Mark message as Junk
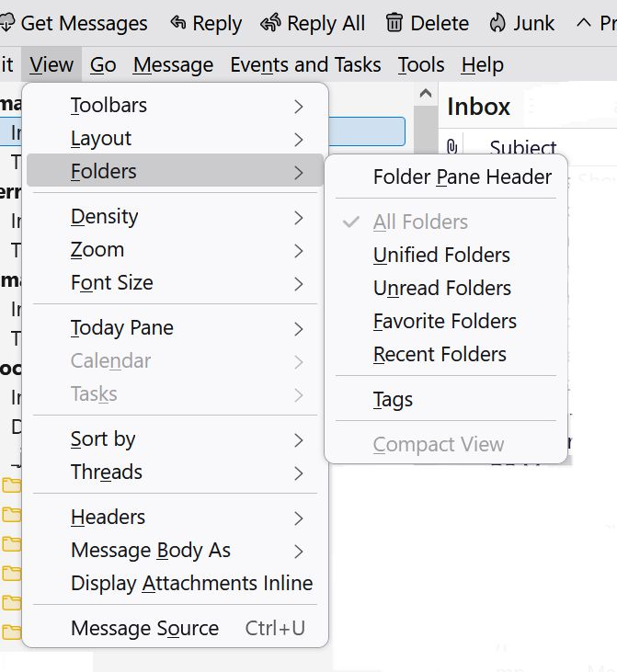Image resolution: width=617 pixels, height=672 pixels. pyautogui.click(x=521, y=23)
